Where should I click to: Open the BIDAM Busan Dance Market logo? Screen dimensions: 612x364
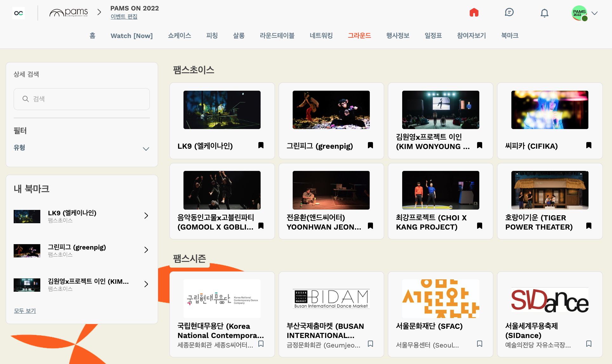point(331,299)
